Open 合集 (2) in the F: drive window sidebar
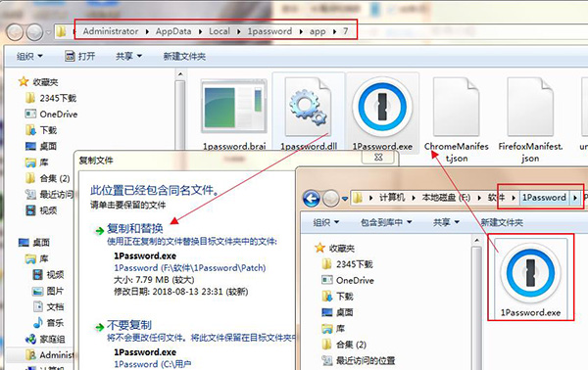 [344, 345]
